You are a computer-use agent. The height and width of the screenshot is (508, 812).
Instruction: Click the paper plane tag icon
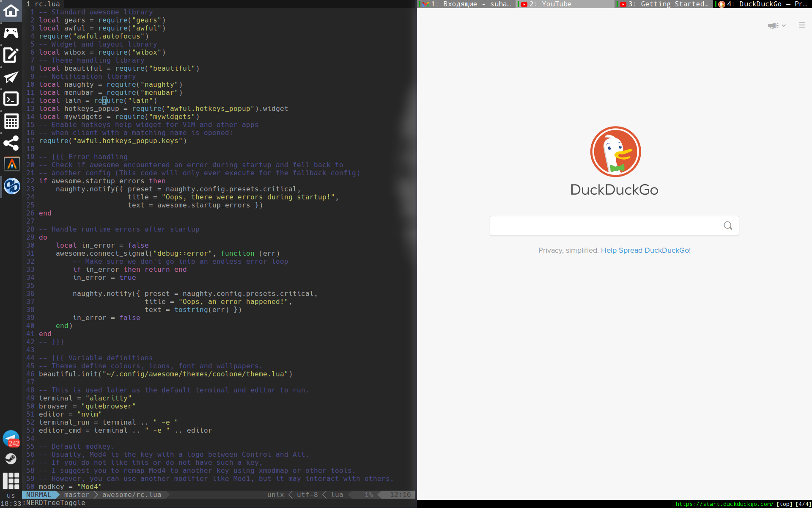coord(11,77)
